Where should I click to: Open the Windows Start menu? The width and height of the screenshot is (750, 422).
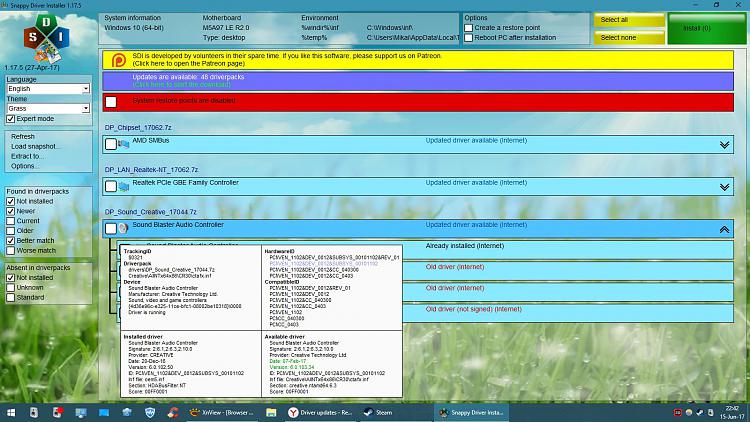(11, 412)
